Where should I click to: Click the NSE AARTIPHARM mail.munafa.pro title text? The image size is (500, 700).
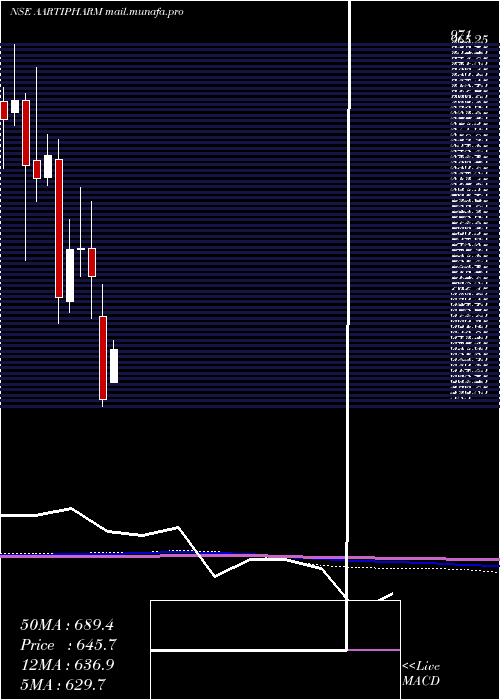(96, 12)
